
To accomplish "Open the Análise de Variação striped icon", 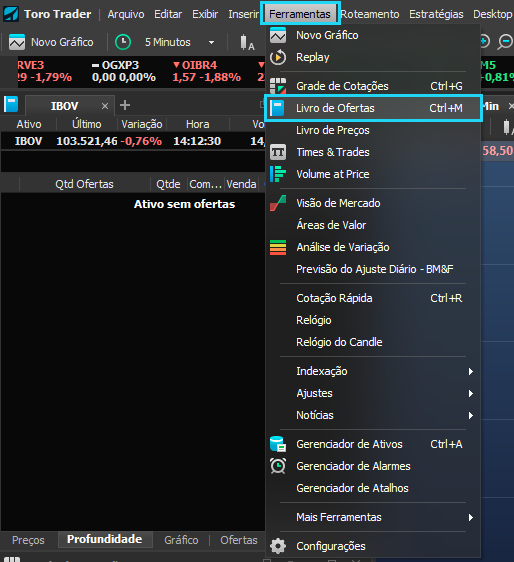I will (x=278, y=247).
